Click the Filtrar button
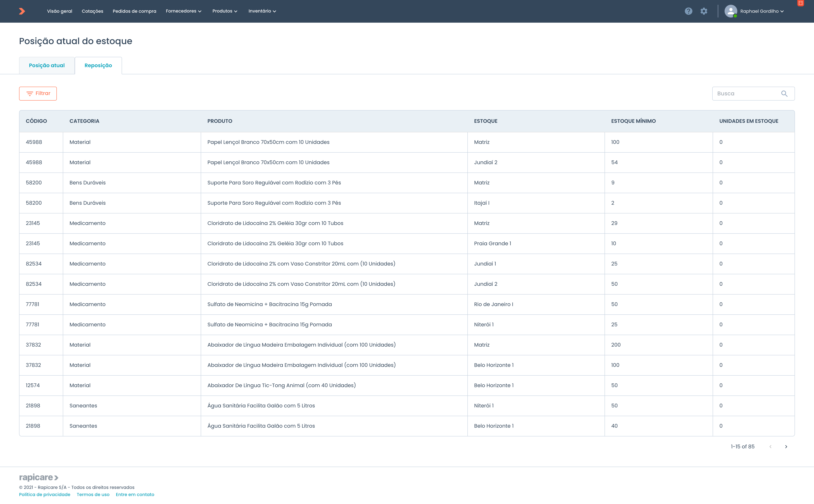This screenshot has width=814, height=504. point(38,94)
